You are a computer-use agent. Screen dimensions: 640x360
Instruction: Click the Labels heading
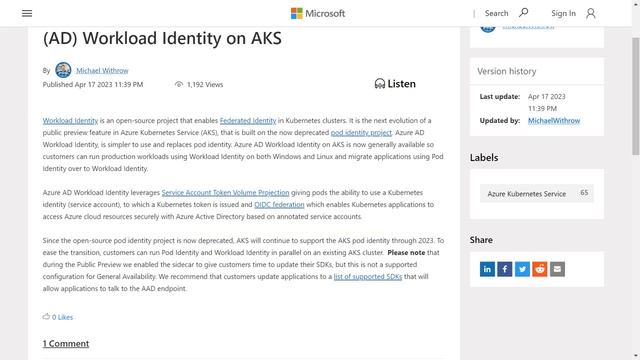pyautogui.click(x=484, y=158)
